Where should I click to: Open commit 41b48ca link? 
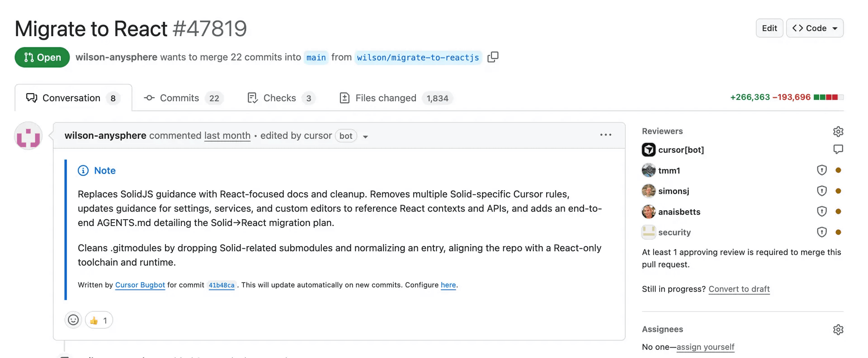(222, 285)
